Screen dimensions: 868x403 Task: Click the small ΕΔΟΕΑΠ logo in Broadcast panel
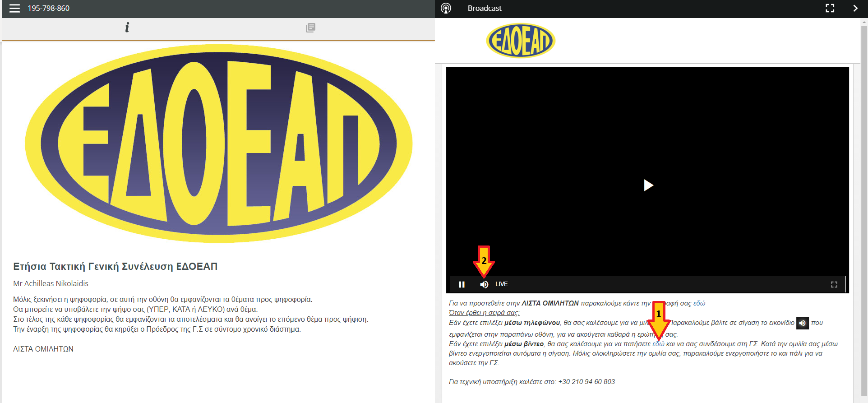click(521, 41)
